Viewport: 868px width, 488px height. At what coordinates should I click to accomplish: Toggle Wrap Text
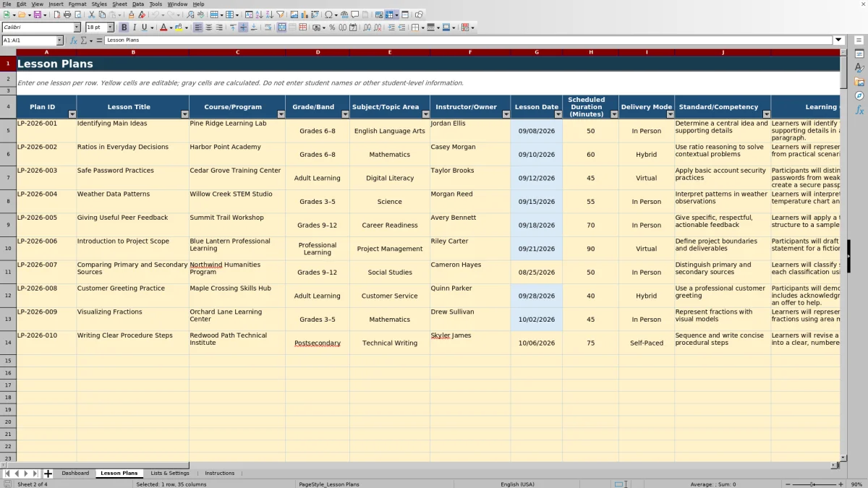point(267,27)
